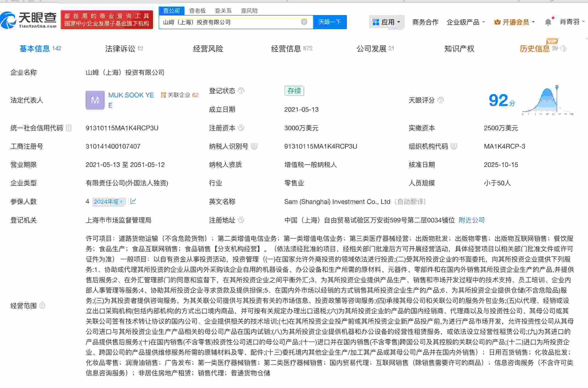Image resolution: width=588 pixels, height=388 pixels.
Task: Open the 应用 dropdown menu
Action: coord(386,22)
